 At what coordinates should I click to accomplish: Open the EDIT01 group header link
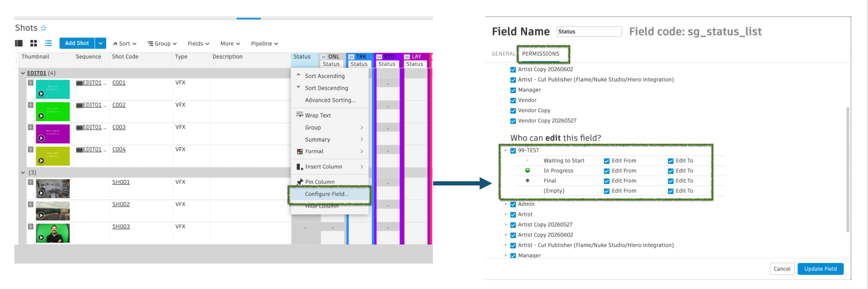tap(37, 73)
